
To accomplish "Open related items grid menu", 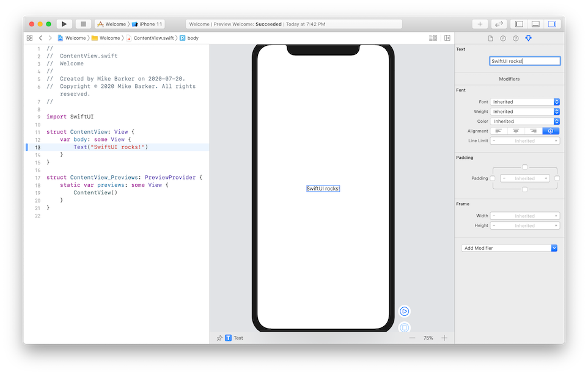I will pos(29,38).
